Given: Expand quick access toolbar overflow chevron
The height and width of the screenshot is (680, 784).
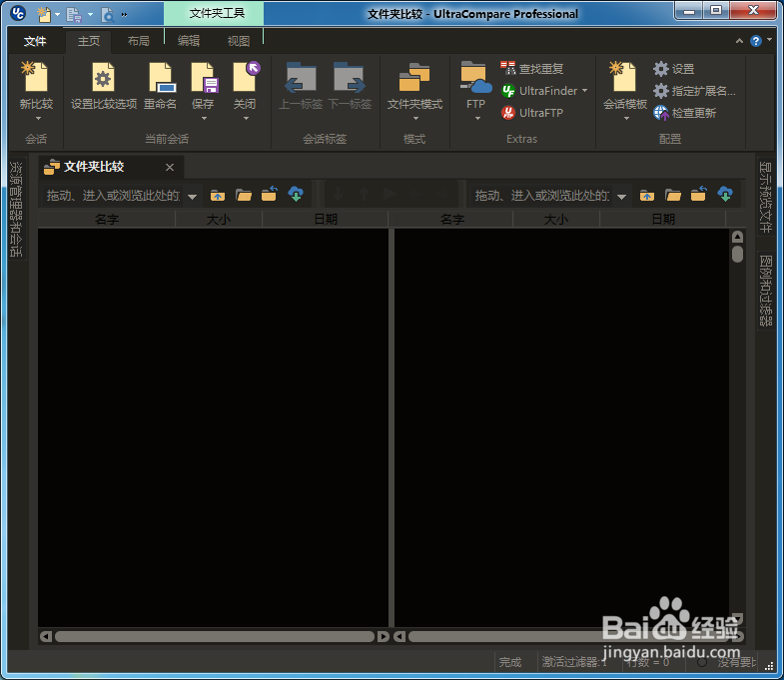Looking at the screenshot, I should point(124,15).
